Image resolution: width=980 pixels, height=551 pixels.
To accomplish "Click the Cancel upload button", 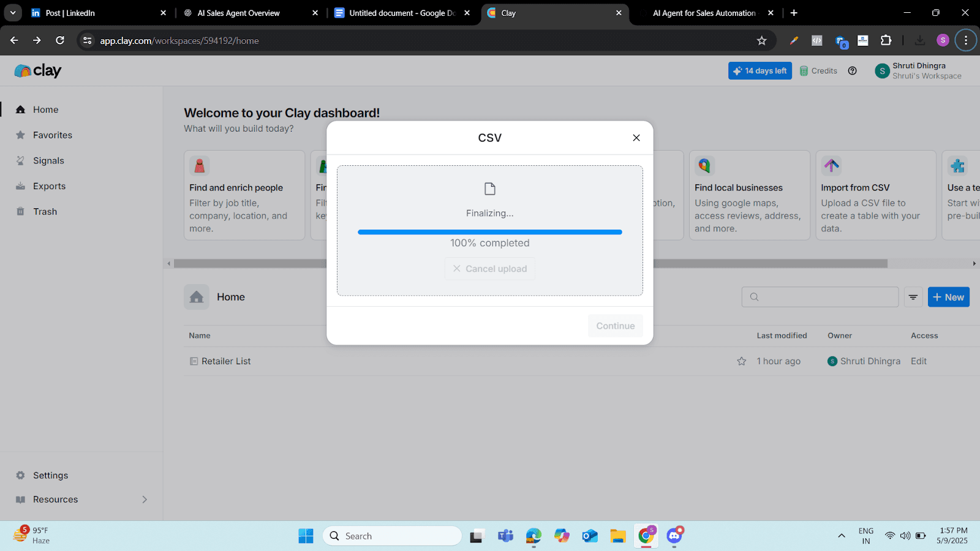I will pos(490,269).
